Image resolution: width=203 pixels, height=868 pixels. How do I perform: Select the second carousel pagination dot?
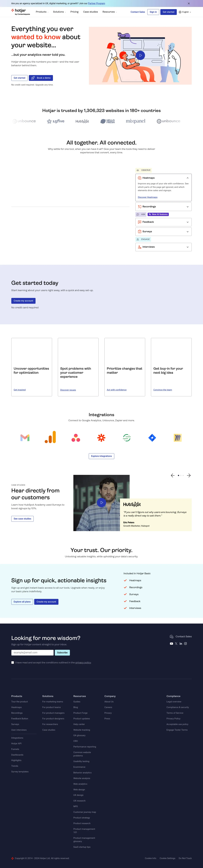(181, 475)
